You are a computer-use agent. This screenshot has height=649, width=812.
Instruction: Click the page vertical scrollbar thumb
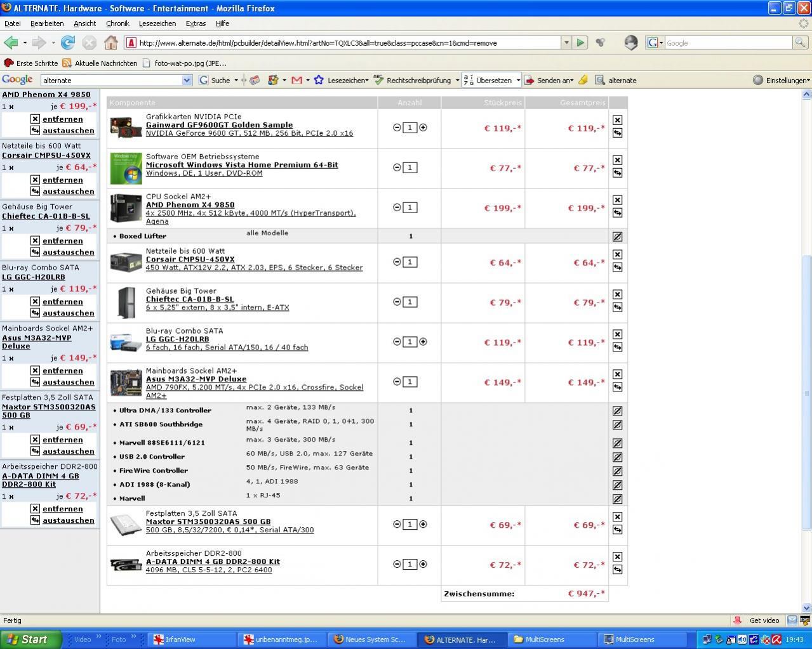807,393
